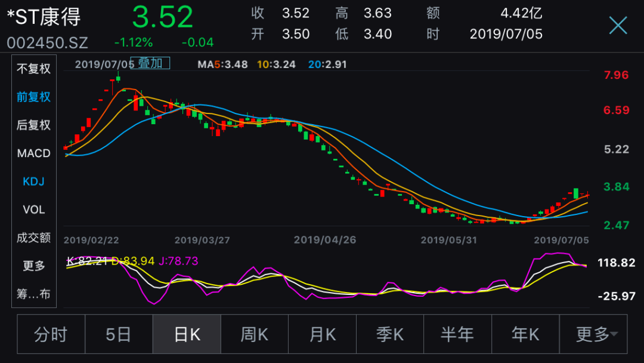
Task: Open the MACD indicator
Action: [x=33, y=153]
